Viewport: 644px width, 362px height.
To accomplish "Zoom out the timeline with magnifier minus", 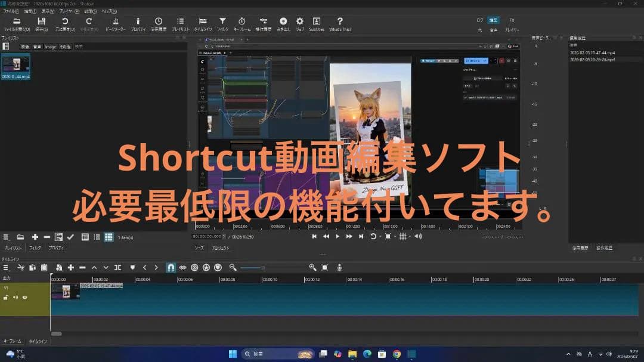I will 233,268.
